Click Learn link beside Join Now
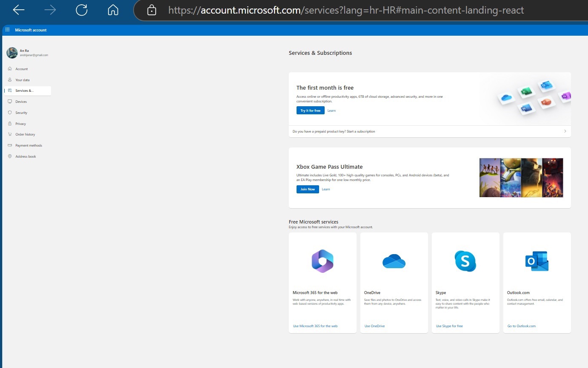588x368 pixels. tap(326, 189)
